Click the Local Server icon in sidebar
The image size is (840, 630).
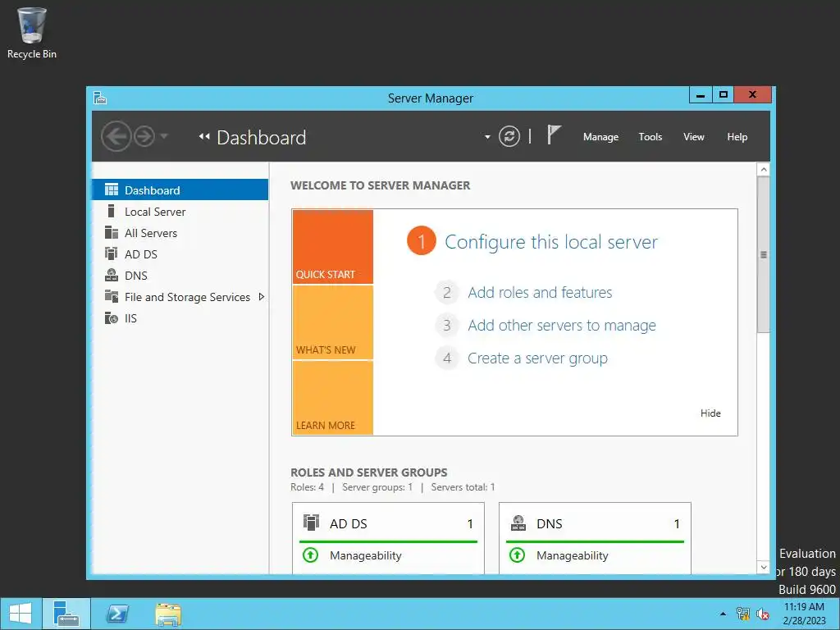(x=111, y=211)
